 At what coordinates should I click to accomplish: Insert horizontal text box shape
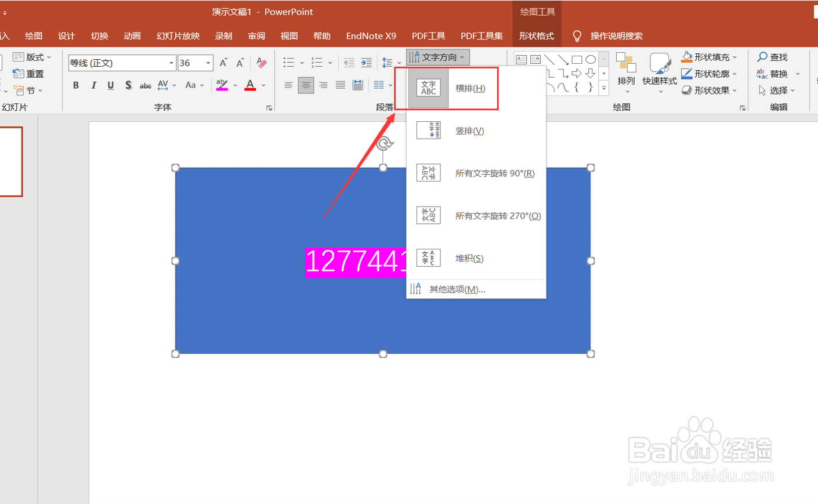pos(521,59)
